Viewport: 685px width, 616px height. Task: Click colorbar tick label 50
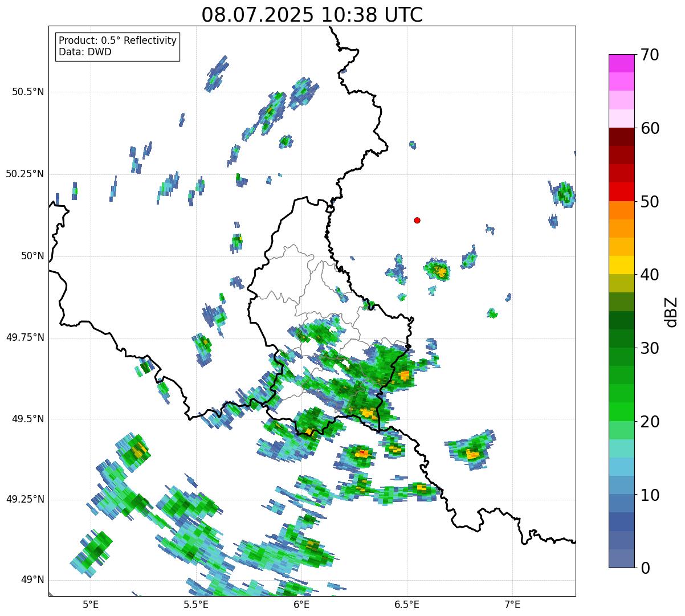[x=649, y=202]
